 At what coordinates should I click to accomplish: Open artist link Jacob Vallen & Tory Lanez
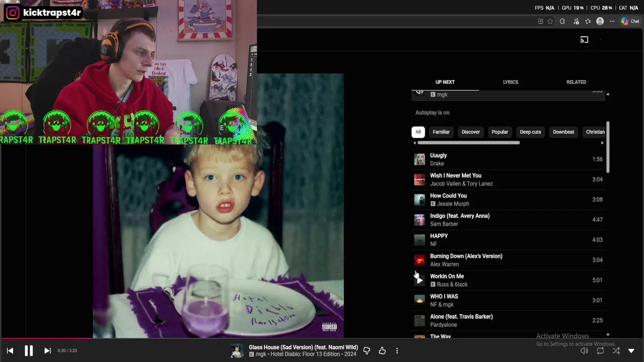(x=461, y=184)
